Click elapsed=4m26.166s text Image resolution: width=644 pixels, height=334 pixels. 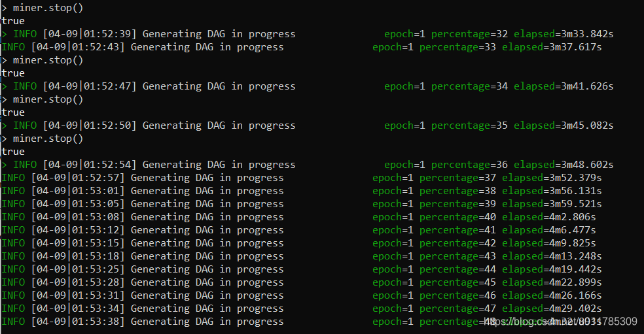pos(552,295)
